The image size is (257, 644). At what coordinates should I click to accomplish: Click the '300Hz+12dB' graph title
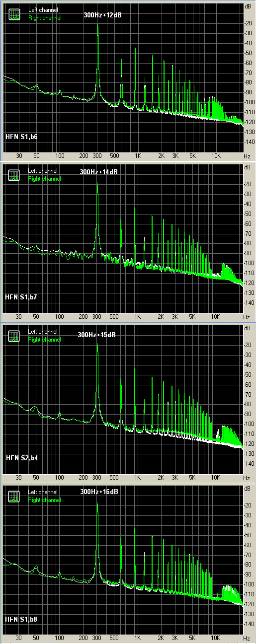tap(102, 15)
